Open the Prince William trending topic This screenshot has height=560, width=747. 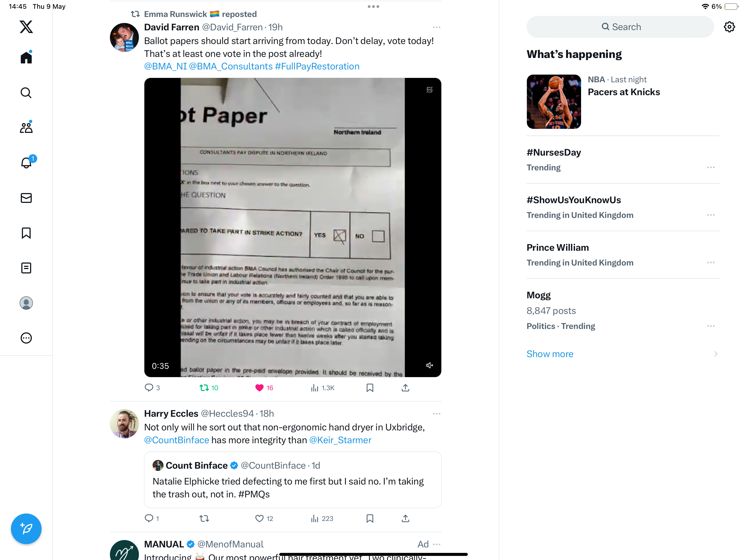click(557, 247)
